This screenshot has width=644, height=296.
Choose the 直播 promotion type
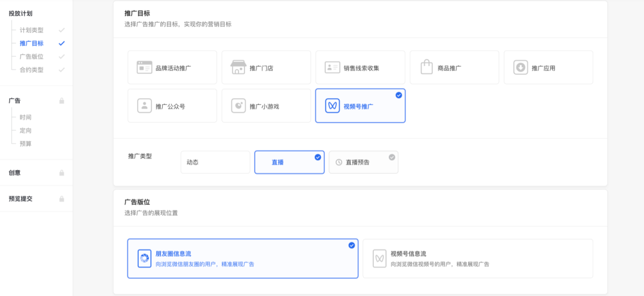click(x=289, y=162)
